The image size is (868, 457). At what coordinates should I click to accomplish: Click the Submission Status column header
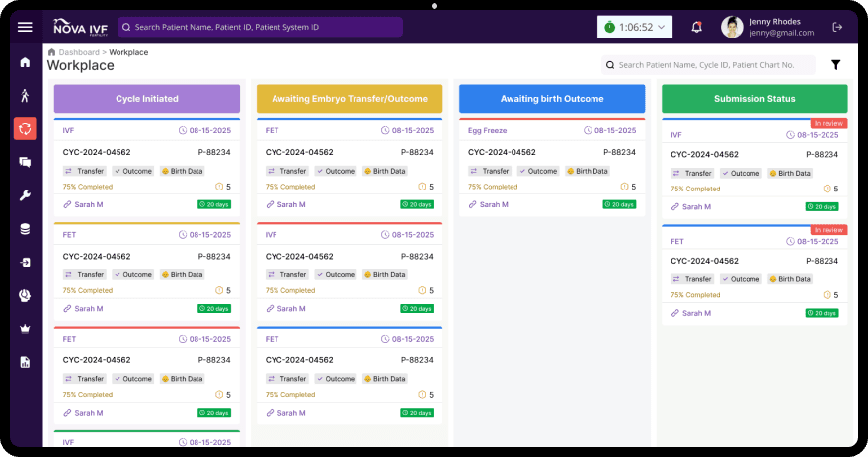[x=754, y=99]
